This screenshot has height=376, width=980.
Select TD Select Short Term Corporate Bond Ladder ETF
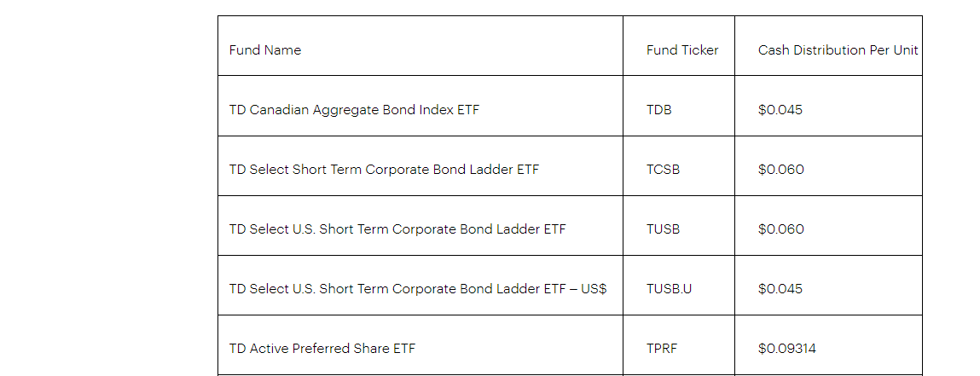click(x=384, y=170)
